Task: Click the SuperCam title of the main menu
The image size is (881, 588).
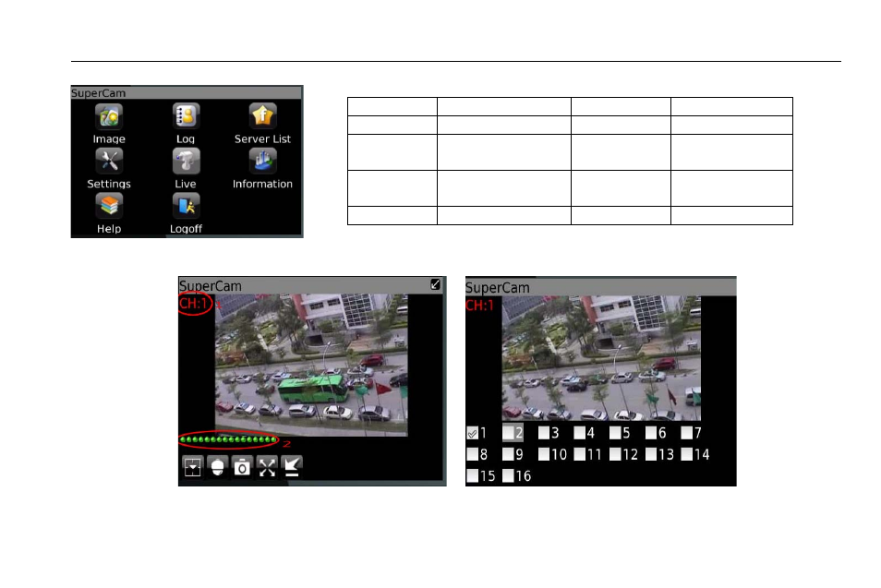Action: 98,92
